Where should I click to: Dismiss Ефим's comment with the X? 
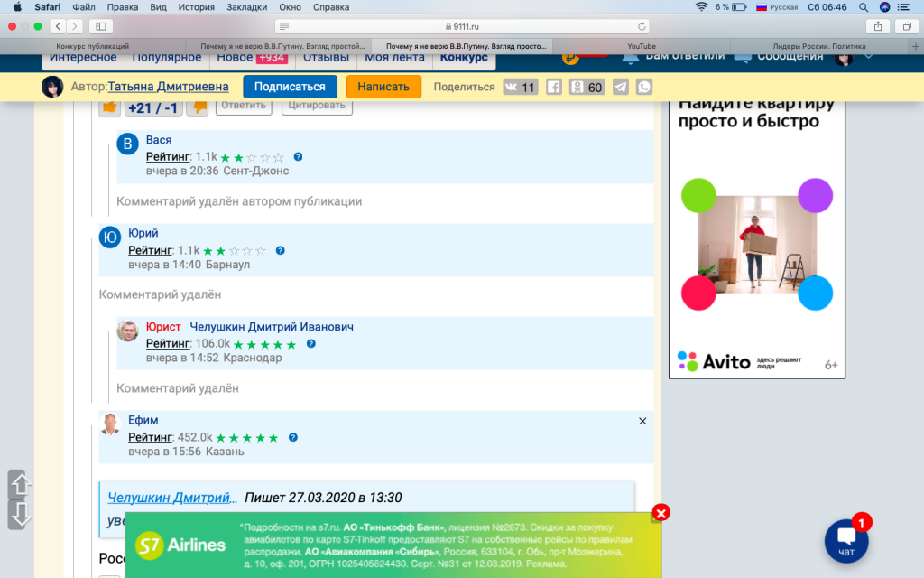coord(642,421)
